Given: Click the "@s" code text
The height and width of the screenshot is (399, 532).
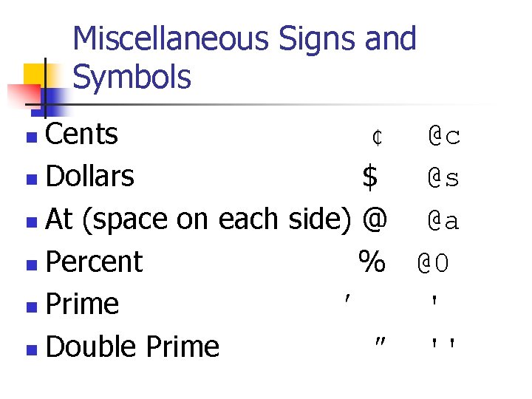Looking at the screenshot, I should (444, 178).
